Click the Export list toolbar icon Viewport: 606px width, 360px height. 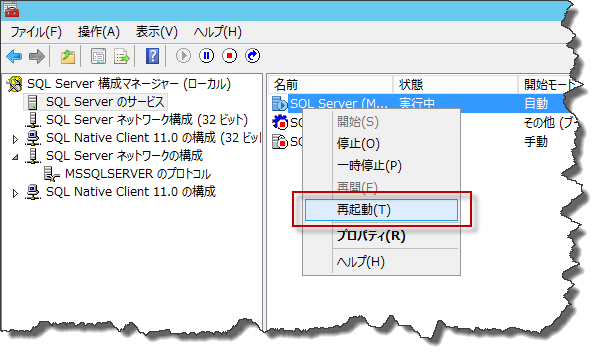(122, 56)
